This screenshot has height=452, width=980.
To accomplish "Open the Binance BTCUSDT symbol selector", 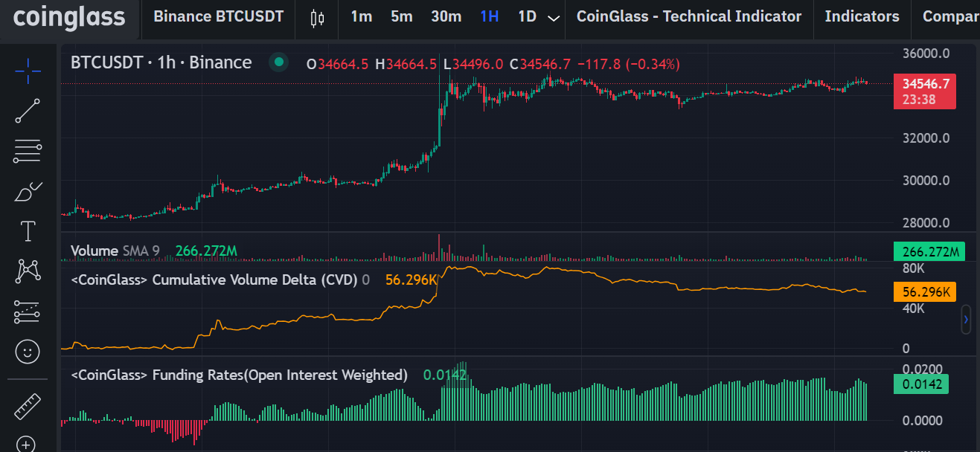I will pos(219,16).
